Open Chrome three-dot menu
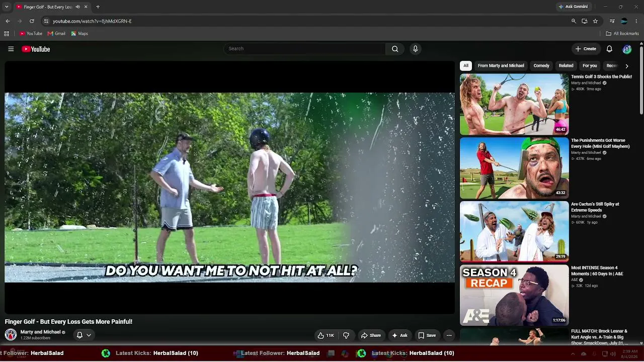The image size is (644, 362). 636,21
